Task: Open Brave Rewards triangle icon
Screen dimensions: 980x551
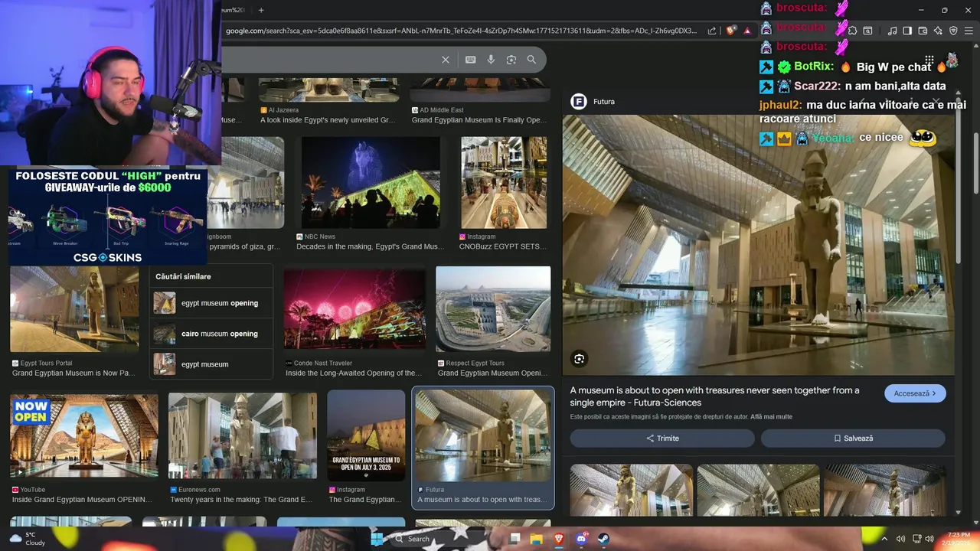Action: [747, 31]
